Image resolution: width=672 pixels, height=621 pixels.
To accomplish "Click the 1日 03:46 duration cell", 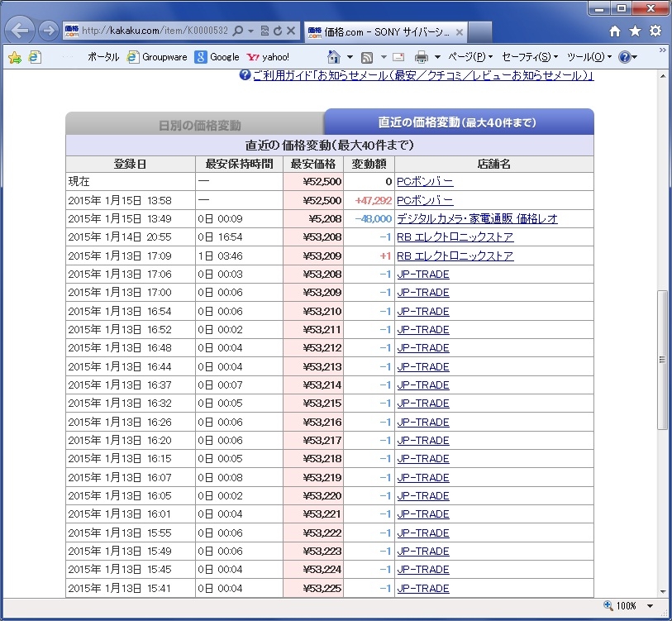I will click(239, 256).
